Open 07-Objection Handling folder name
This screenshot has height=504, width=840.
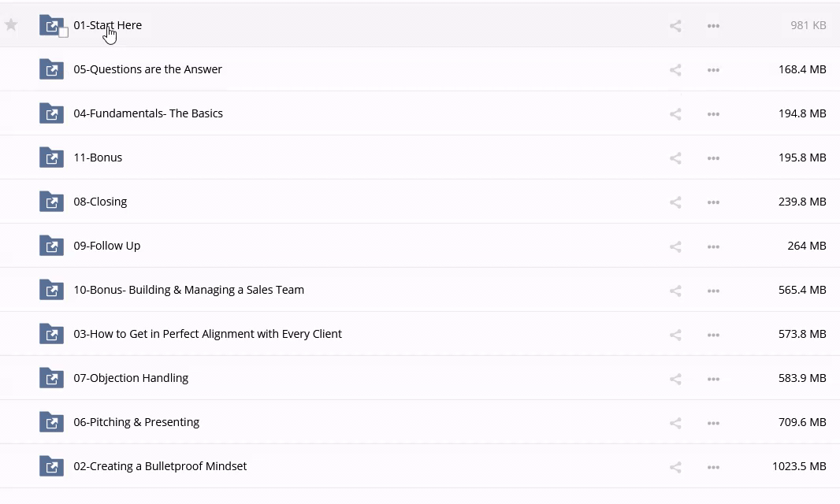pyautogui.click(x=131, y=378)
